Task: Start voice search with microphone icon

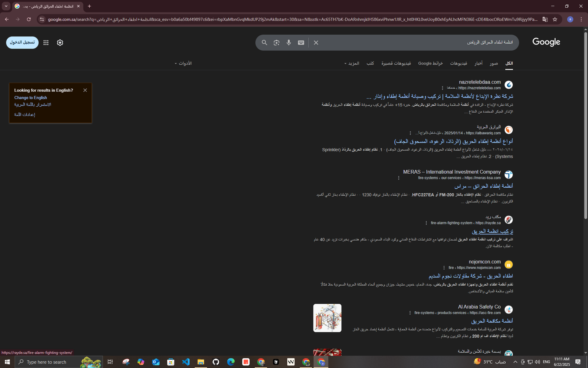Action: (289, 43)
